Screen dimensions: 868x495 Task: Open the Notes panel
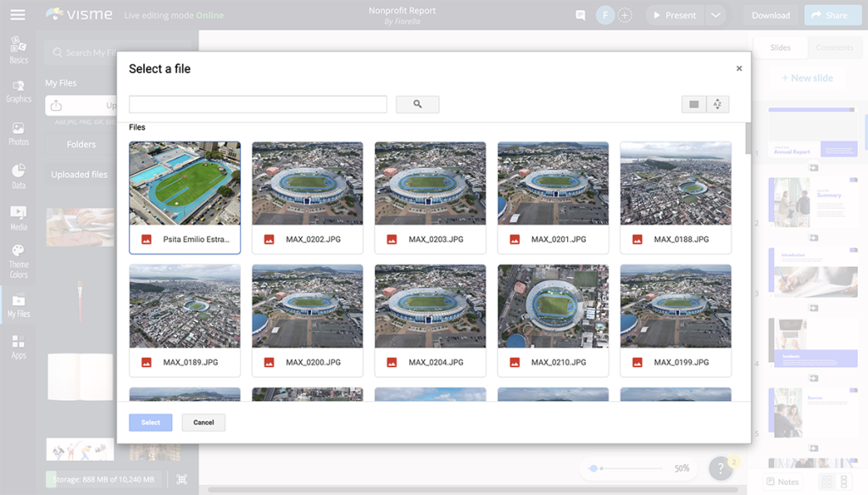coord(784,481)
